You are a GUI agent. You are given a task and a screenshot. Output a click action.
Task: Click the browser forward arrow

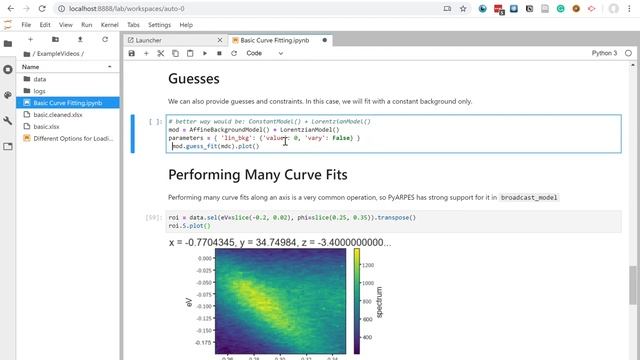27,9
